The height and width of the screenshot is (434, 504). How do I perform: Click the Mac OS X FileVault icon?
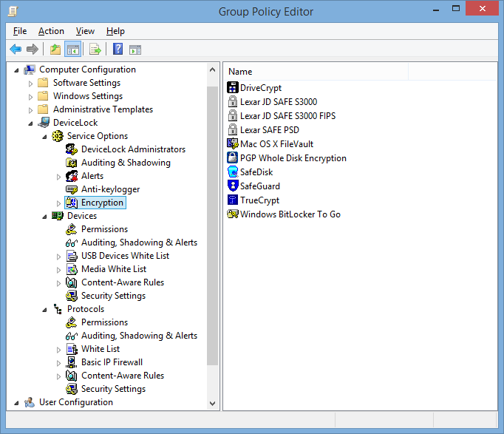click(232, 143)
